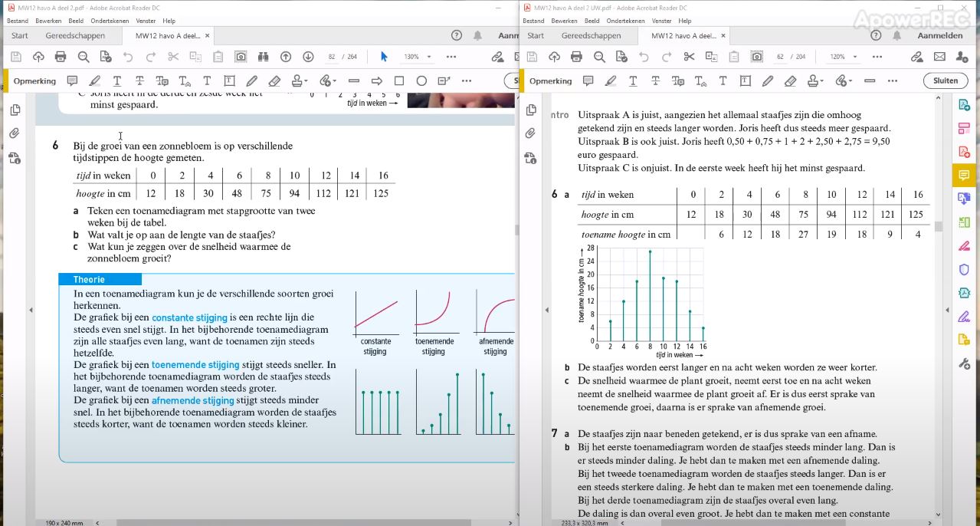Choose the oval shape tool in the left window
This screenshot has width=980, height=526.
(x=421, y=81)
